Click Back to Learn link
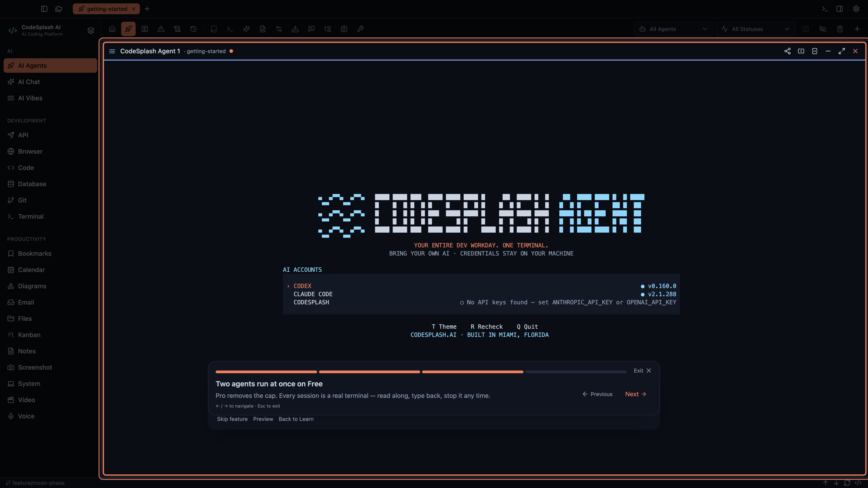868x488 pixels. [x=296, y=419]
